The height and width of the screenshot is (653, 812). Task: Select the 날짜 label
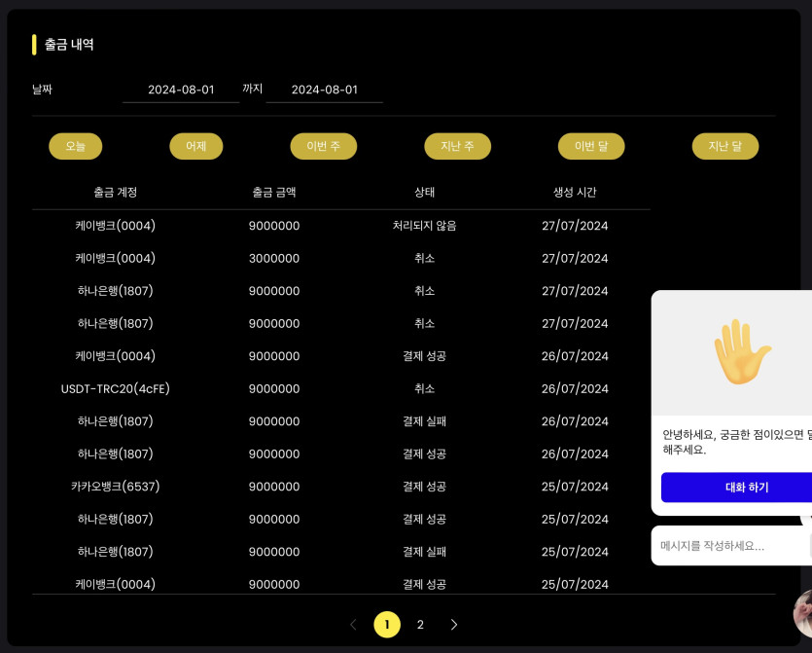(42, 90)
